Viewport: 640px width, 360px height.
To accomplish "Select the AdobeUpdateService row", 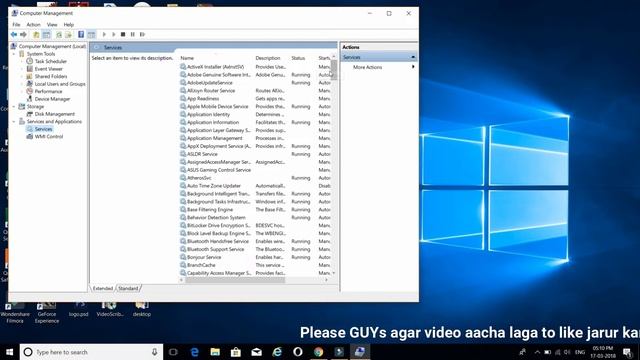I will pos(255,83).
